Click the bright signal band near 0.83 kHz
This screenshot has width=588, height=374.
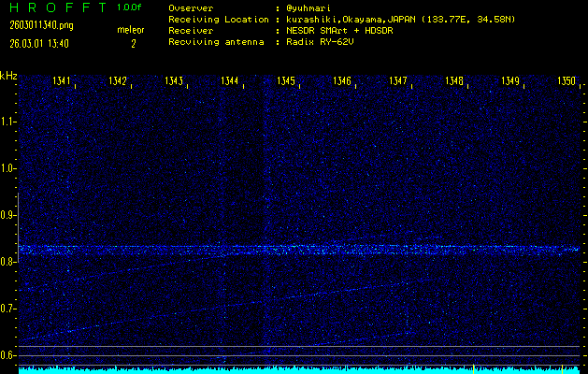pos(299,250)
